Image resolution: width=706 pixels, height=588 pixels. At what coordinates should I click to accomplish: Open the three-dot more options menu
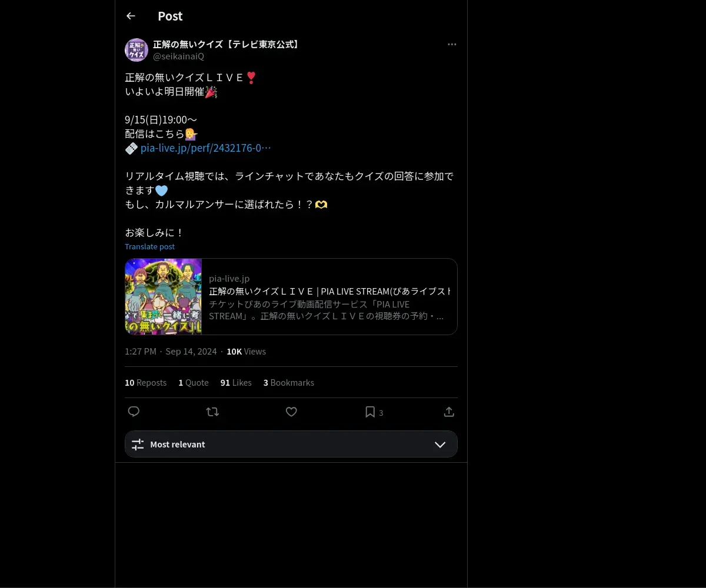click(452, 44)
